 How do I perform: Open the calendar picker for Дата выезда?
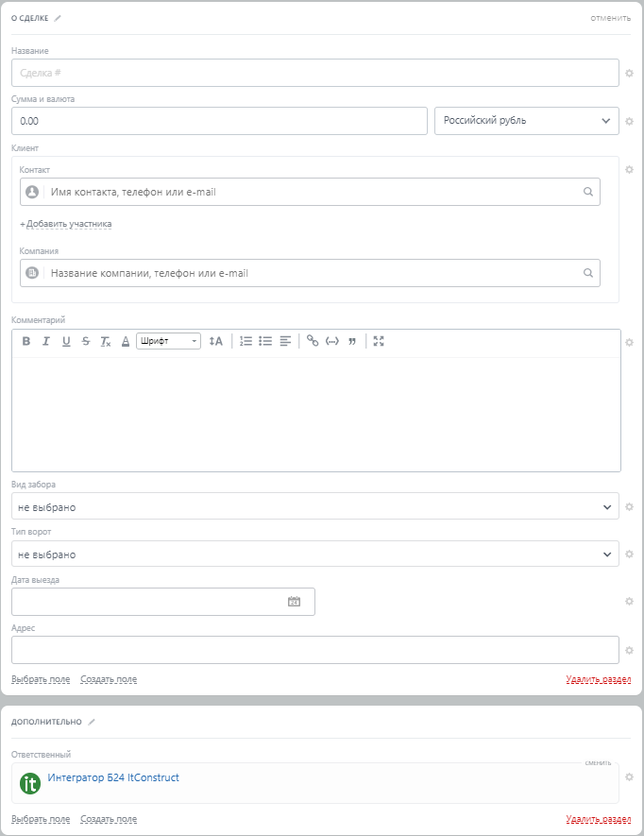(294, 602)
